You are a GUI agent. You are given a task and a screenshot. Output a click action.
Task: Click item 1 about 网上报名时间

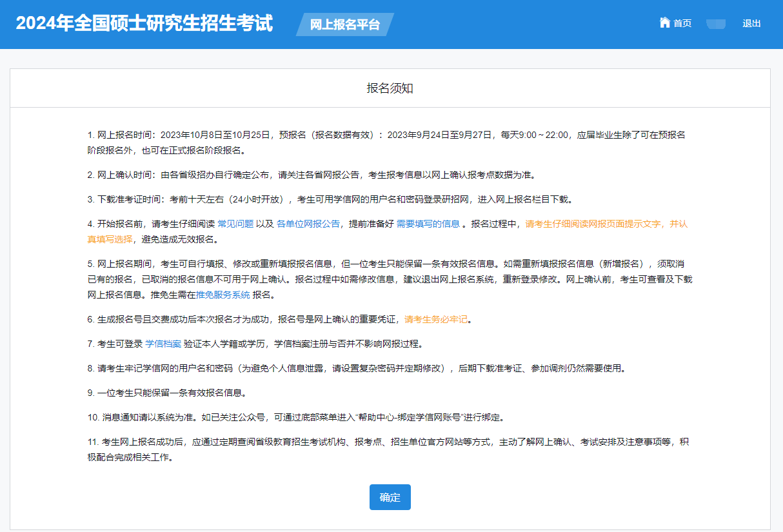click(387, 135)
